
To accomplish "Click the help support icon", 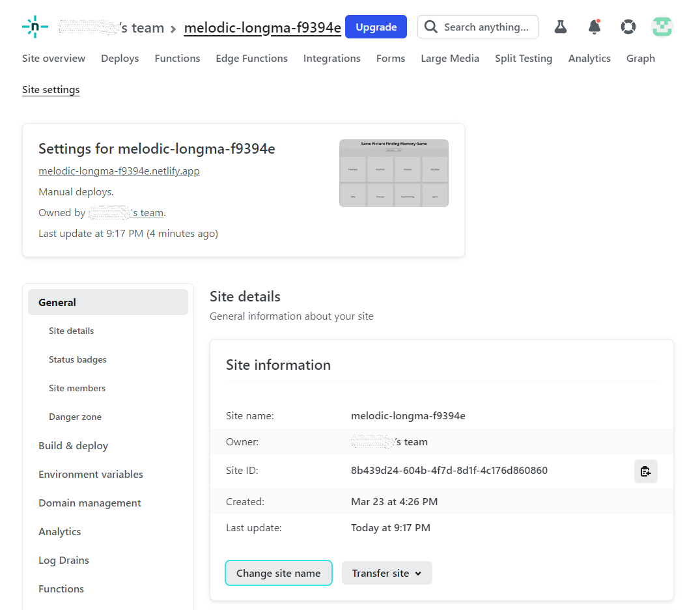I will 628,27.
